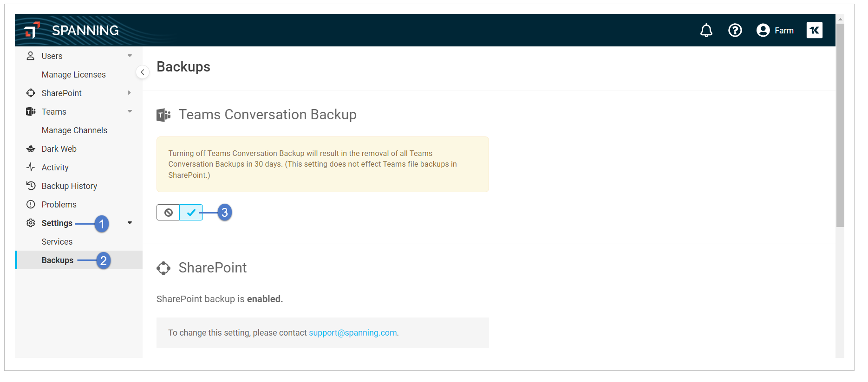Click the support@spanning.com email link
Image resolution: width=868 pixels, height=382 pixels.
tap(353, 333)
